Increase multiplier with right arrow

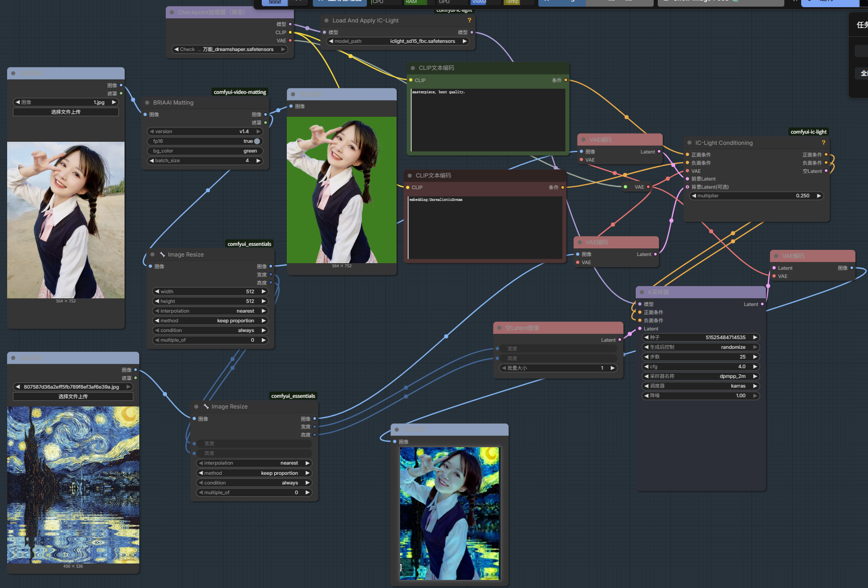(819, 196)
